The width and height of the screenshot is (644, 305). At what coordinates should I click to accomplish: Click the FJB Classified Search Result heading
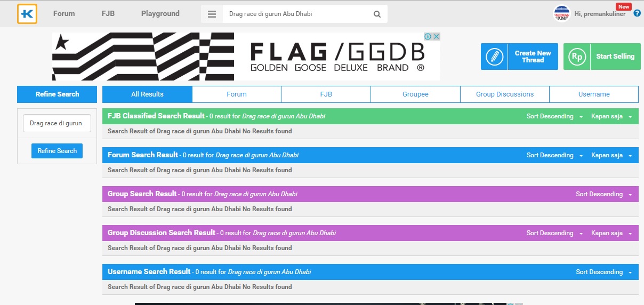tap(156, 116)
